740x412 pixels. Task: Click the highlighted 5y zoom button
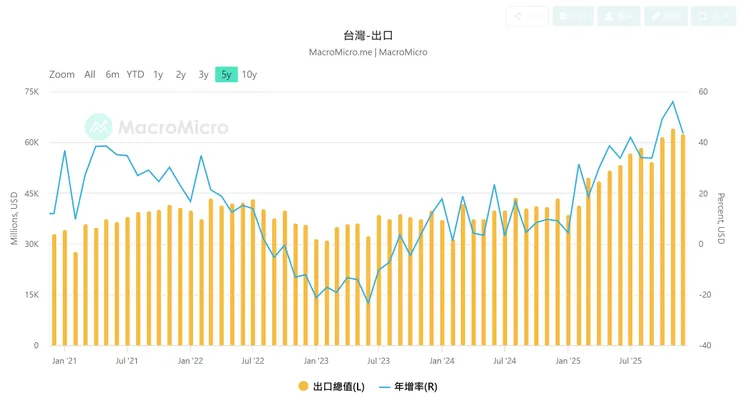(227, 75)
